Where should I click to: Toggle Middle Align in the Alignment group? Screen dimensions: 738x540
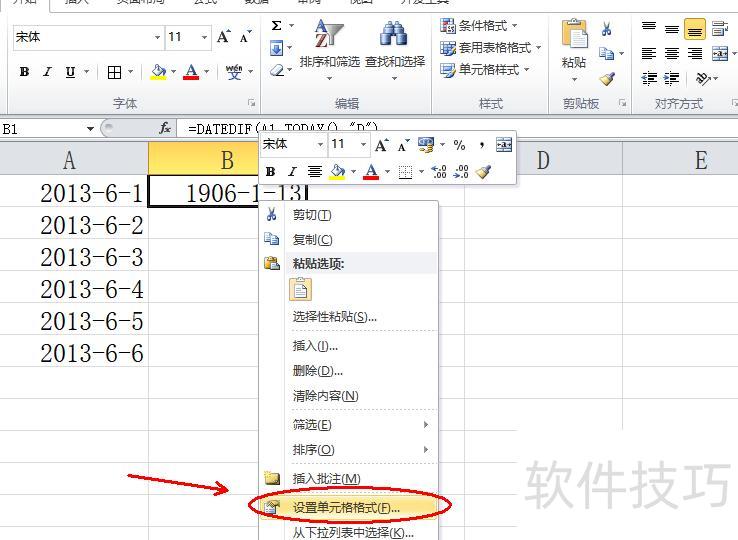(x=672, y=28)
